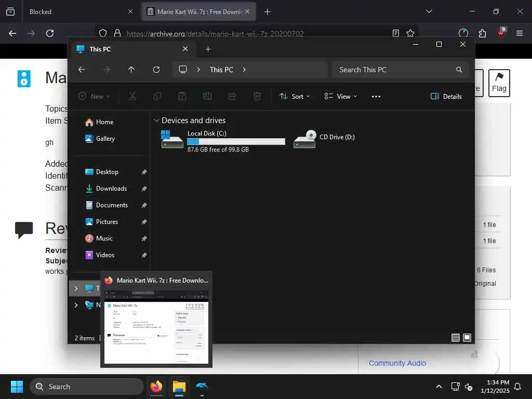Image resolution: width=532 pixels, height=399 pixels.
Task: Click the PC monitor icon in address bar
Action: 183,70
